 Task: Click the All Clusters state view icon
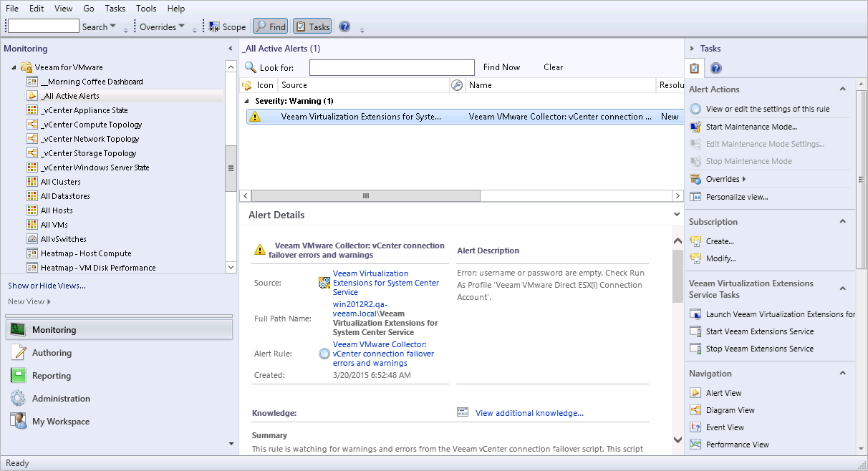(x=32, y=182)
